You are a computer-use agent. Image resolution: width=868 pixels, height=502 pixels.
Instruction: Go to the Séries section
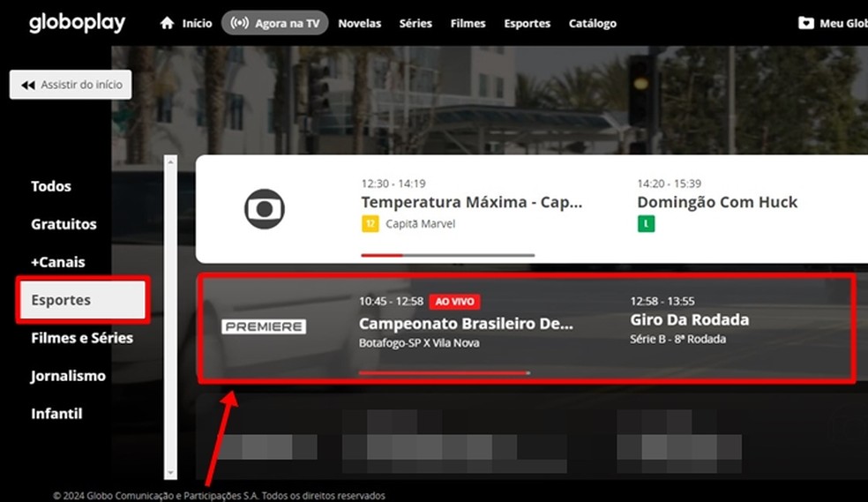tap(415, 23)
